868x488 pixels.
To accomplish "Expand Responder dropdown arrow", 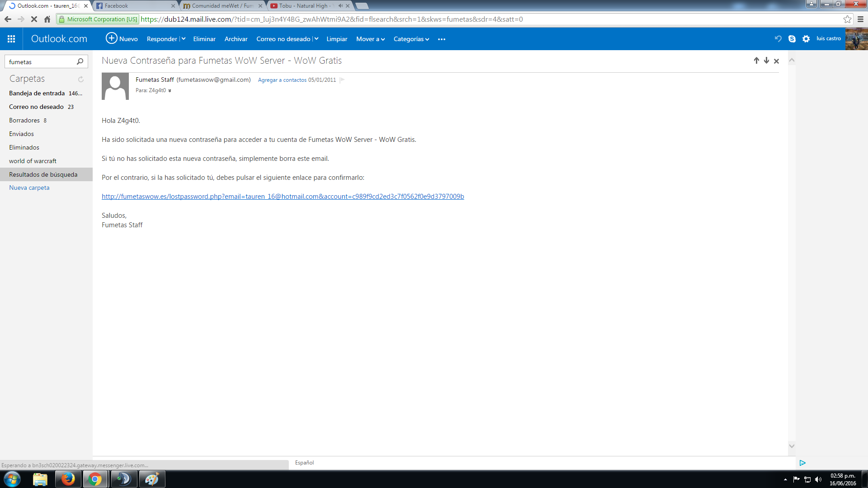I will click(x=183, y=39).
